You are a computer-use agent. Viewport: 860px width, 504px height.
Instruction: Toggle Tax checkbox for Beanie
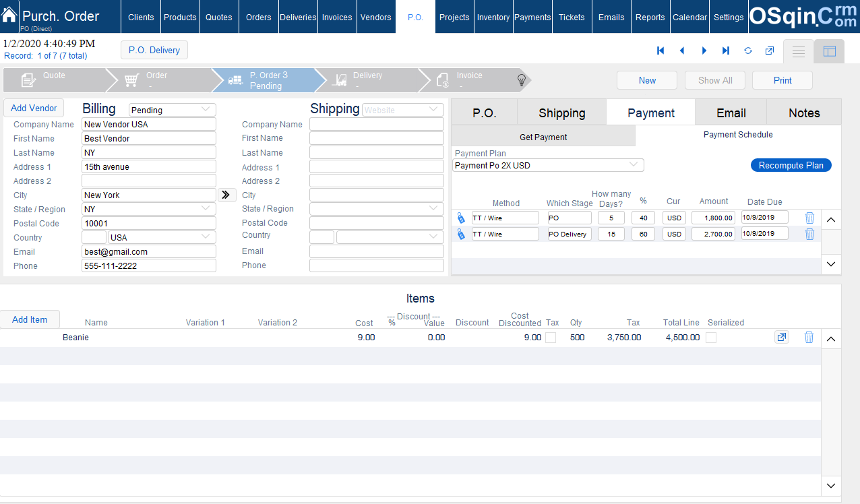tap(551, 338)
